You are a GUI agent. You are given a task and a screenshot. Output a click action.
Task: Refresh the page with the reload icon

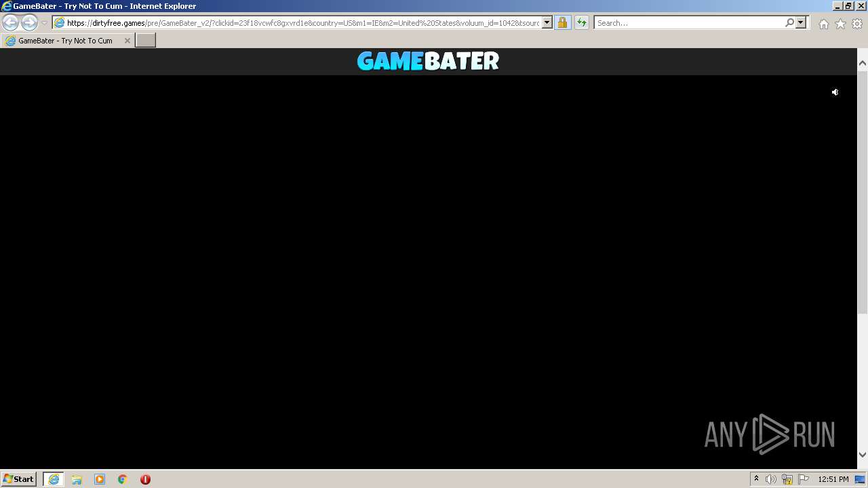pos(581,23)
